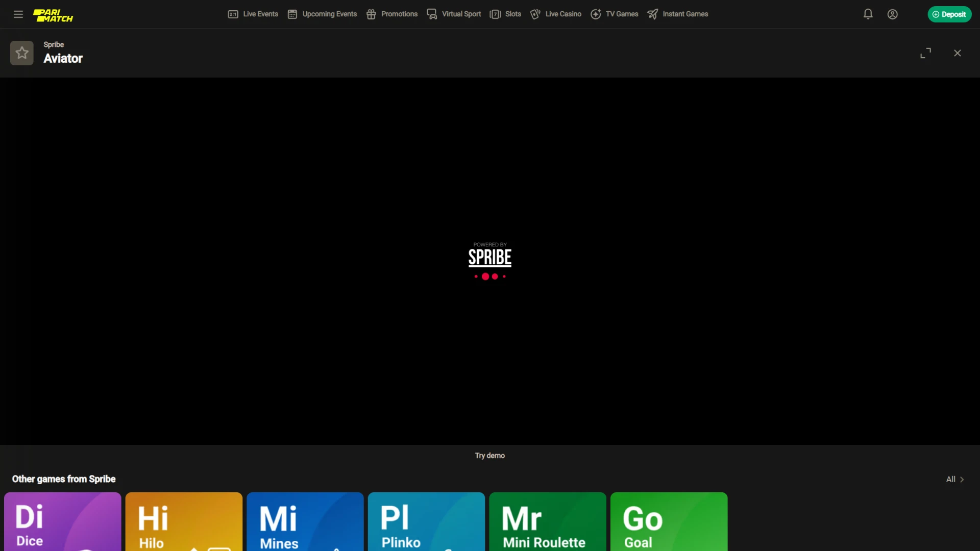Viewport: 980px width, 551px height.
Task: Open user account icon
Action: (893, 14)
